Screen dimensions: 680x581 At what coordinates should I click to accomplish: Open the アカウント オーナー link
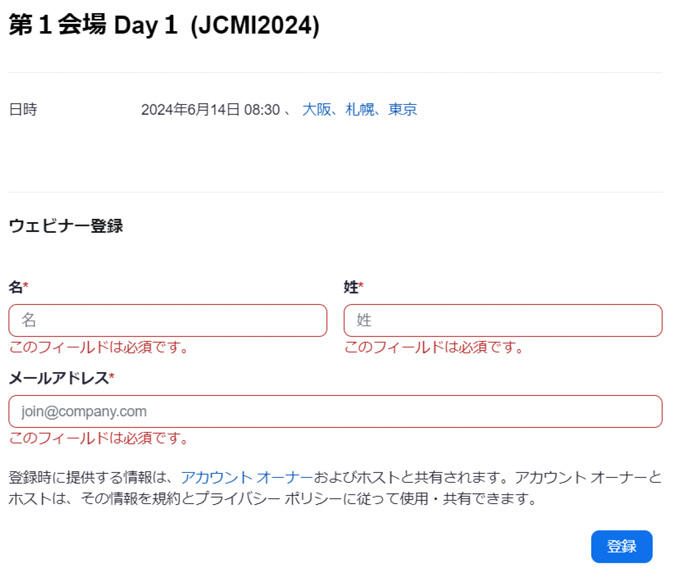click(240, 477)
